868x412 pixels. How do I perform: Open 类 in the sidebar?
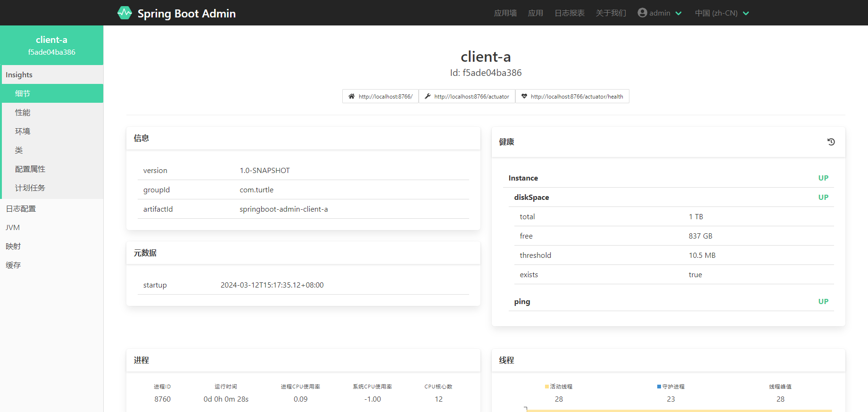(52, 150)
